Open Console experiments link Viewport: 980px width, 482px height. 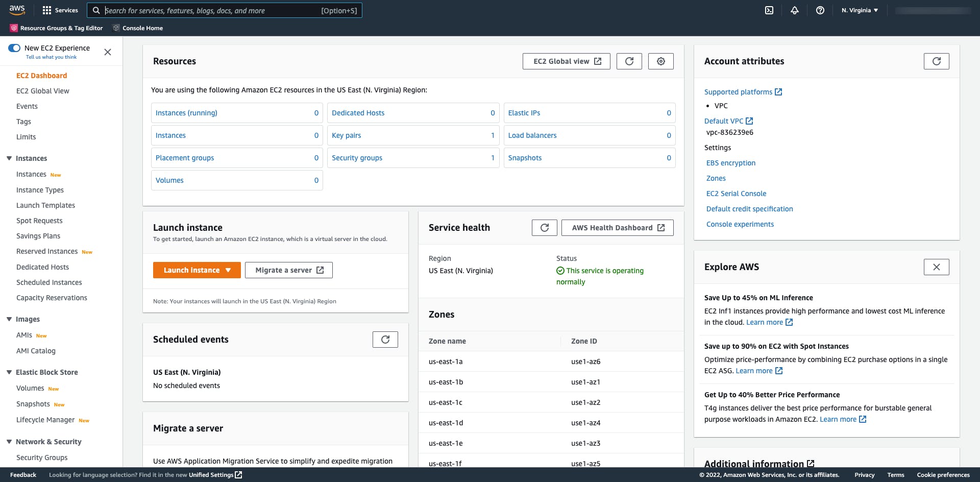740,224
